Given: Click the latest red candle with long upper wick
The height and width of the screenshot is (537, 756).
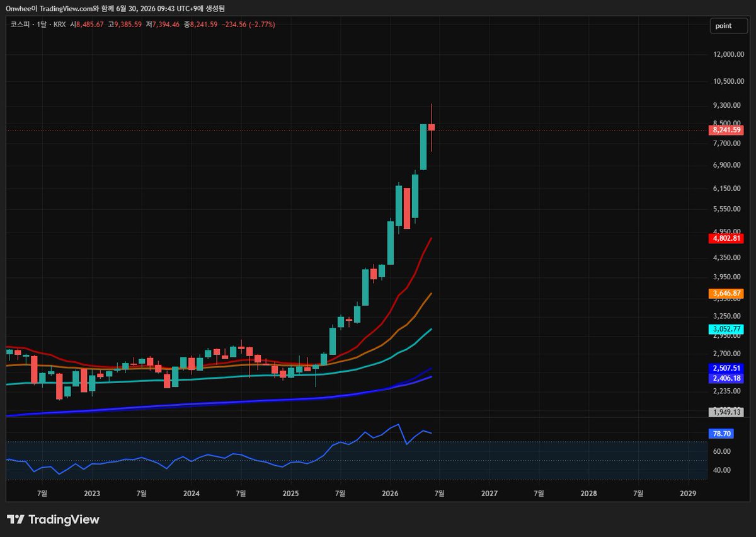Looking at the screenshot, I should 432,127.
